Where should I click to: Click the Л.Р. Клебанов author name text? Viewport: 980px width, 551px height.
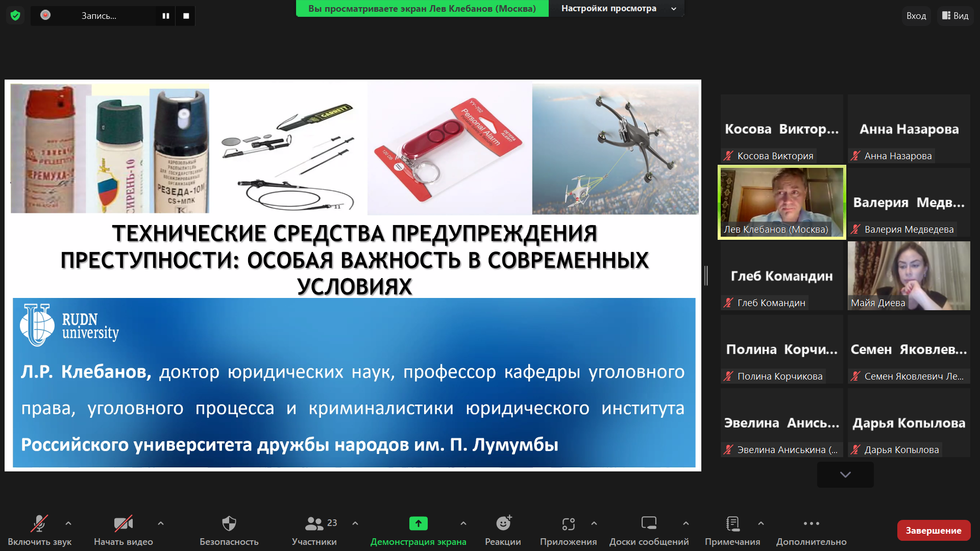point(86,372)
